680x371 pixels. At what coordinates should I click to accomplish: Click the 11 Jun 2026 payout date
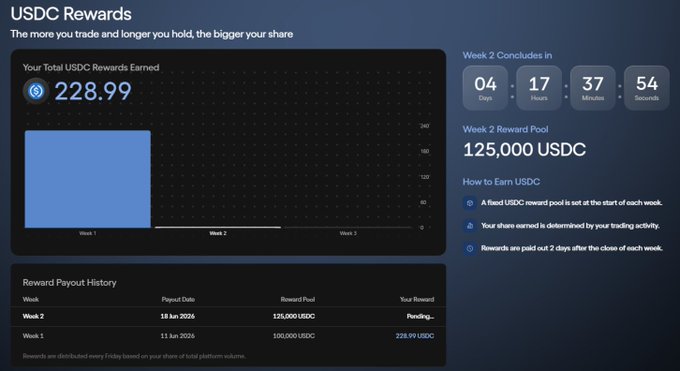[x=177, y=336]
